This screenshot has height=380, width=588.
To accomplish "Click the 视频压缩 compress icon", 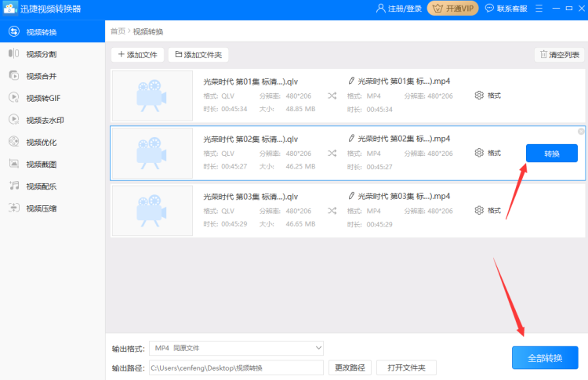I will tap(14, 208).
